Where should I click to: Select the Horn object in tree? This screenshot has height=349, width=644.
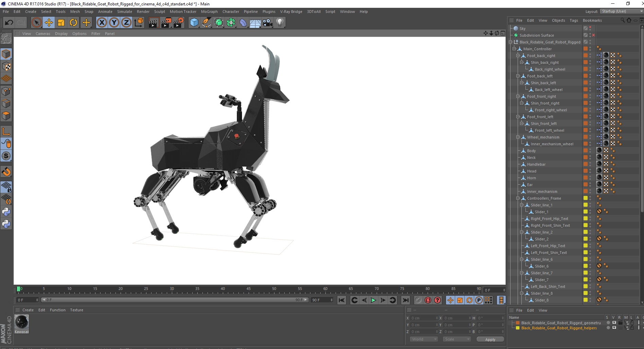coord(531,178)
